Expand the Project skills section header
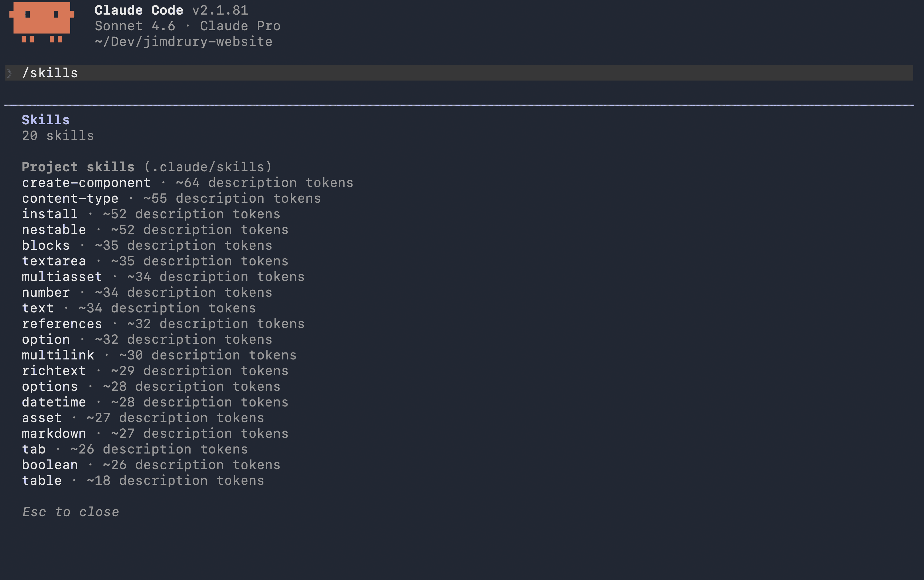The width and height of the screenshot is (924, 580). [78, 166]
